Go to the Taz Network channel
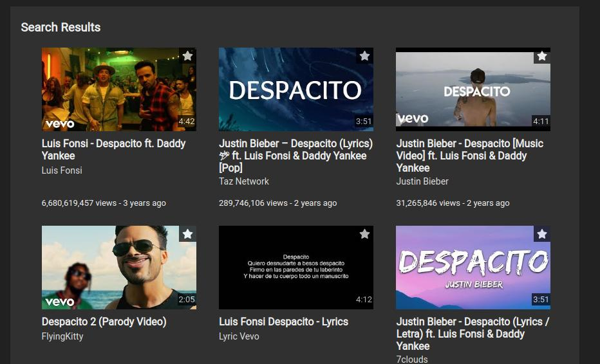The width and height of the screenshot is (600, 364). (x=244, y=181)
